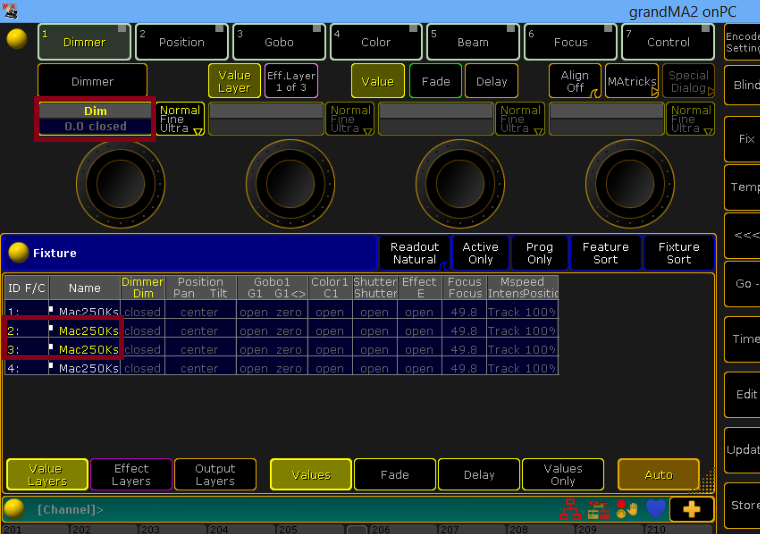760x534 pixels.
Task: Select the Position preset type tab
Action: pyautogui.click(x=182, y=42)
